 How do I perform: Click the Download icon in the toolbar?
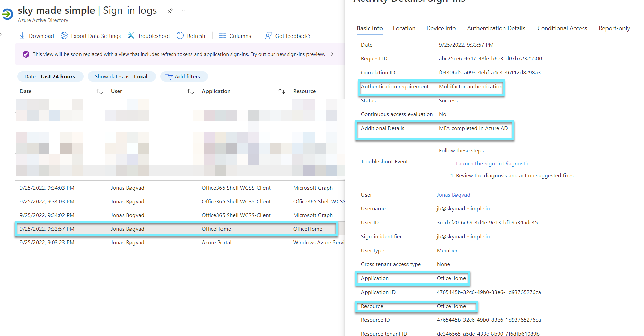22,35
